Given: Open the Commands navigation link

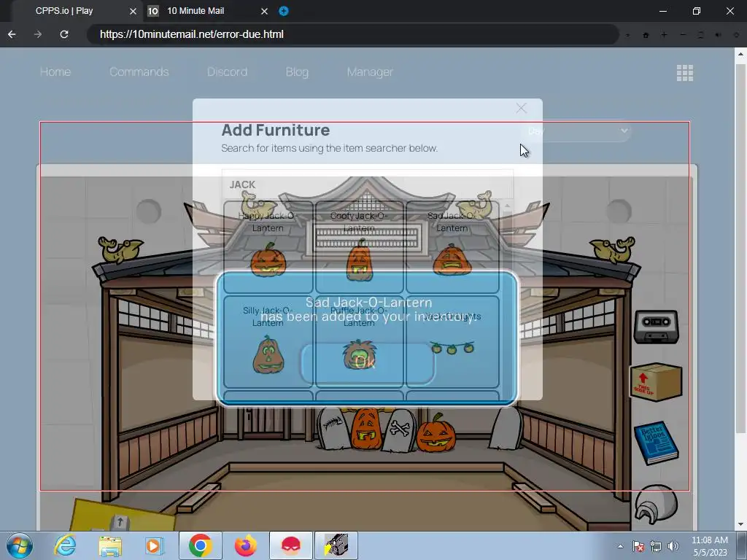Looking at the screenshot, I should tap(139, 72).
